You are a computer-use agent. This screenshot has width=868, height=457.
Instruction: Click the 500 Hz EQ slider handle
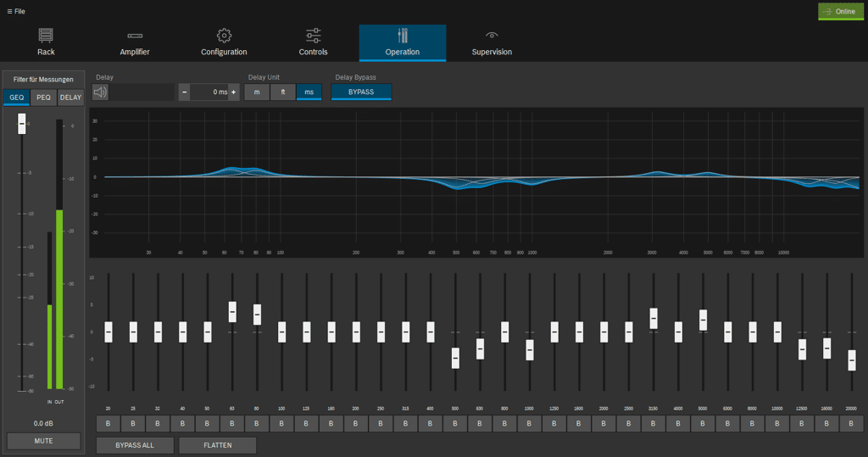[x=455, y=357]
